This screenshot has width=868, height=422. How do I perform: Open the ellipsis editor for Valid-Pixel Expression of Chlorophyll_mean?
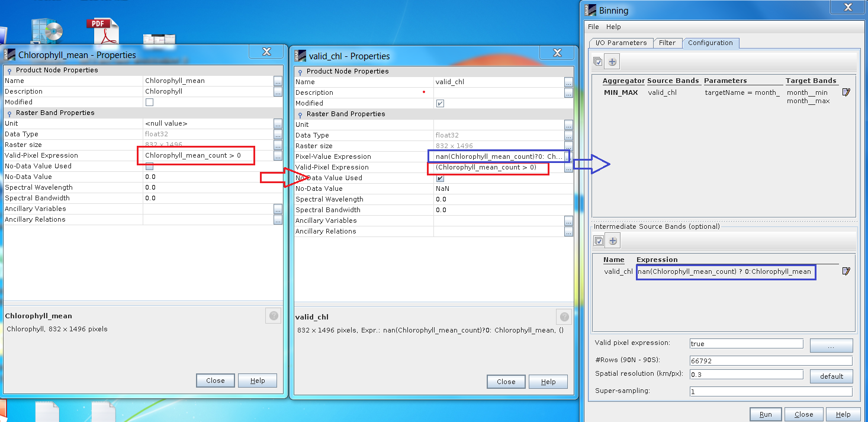(277, 155)
